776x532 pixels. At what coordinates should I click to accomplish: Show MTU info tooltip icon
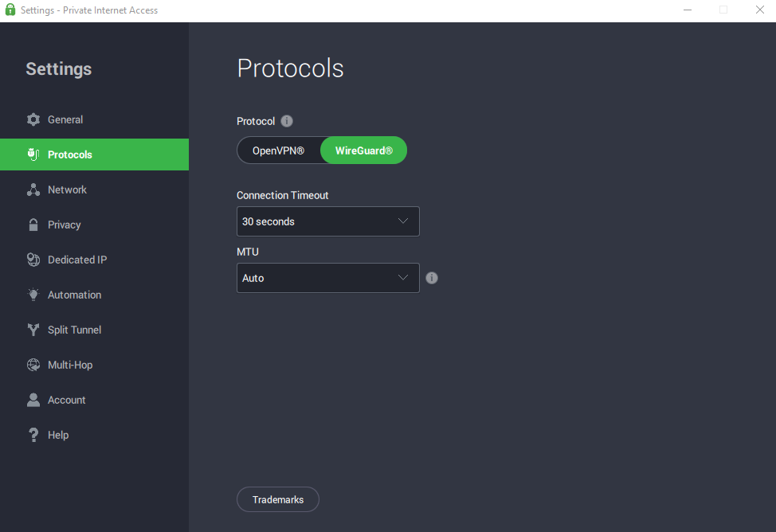432,278
